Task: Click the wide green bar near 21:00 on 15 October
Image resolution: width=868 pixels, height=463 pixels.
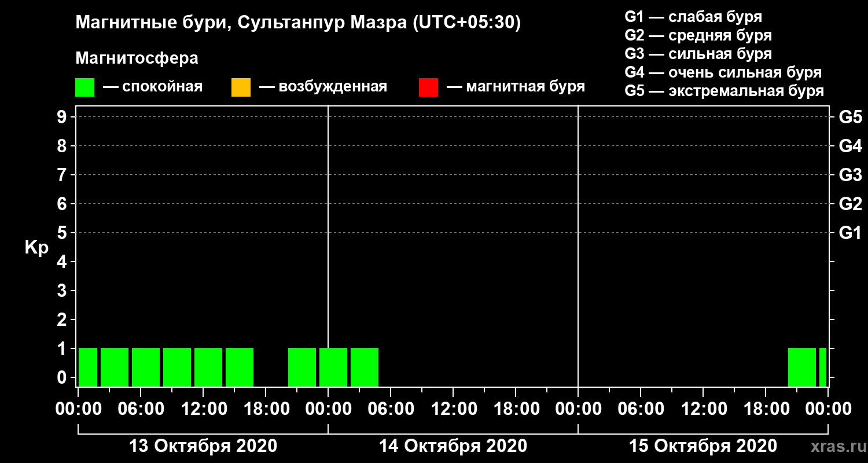Action: point(802,367)
